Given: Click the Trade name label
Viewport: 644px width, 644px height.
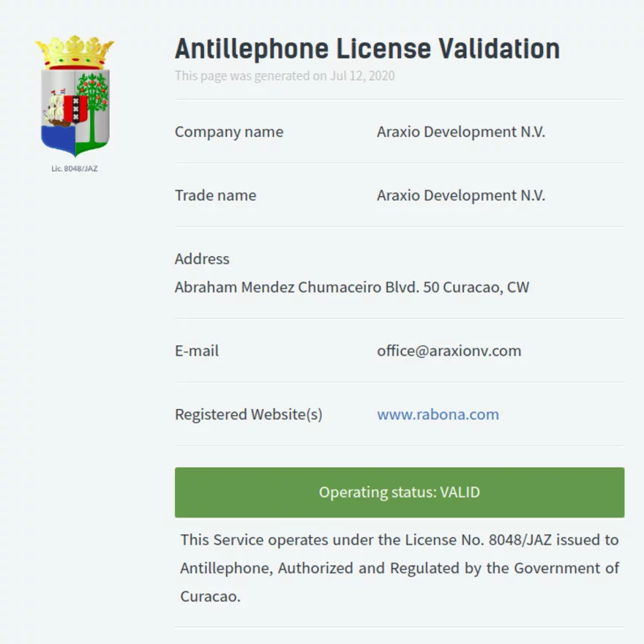Looking at the screenshot, I should [215, 195].
